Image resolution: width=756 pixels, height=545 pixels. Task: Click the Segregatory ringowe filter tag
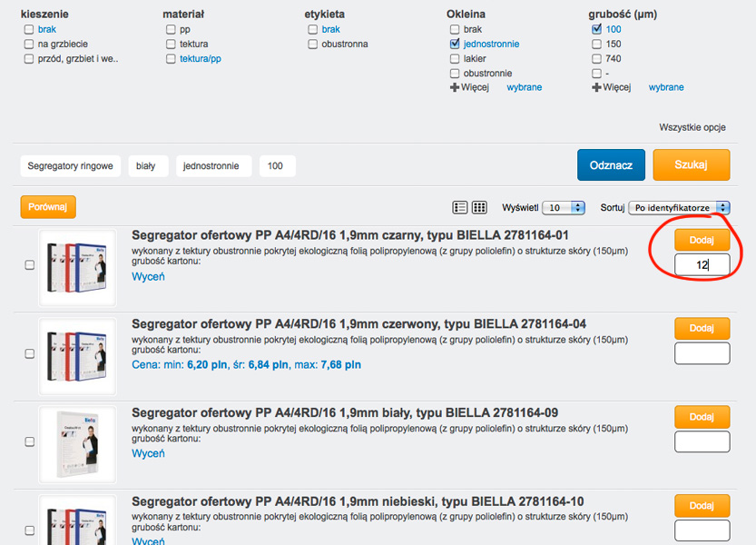click(71, 166)
